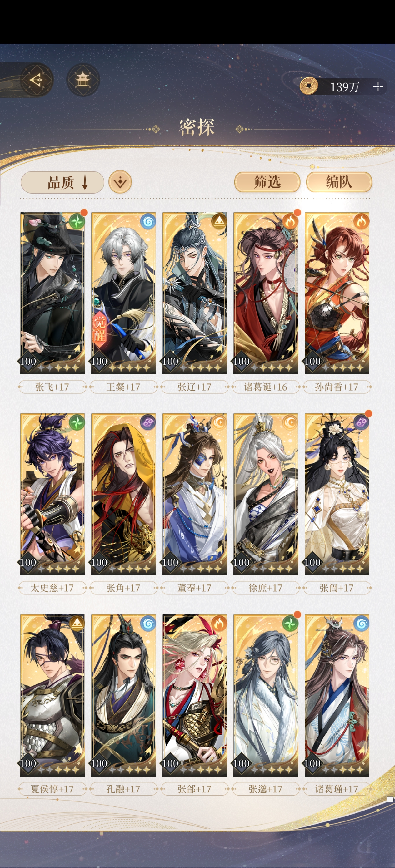This screenshot has width=395, height=868.
Task: Open the 张角+17 character card
Action: [123, 494]
